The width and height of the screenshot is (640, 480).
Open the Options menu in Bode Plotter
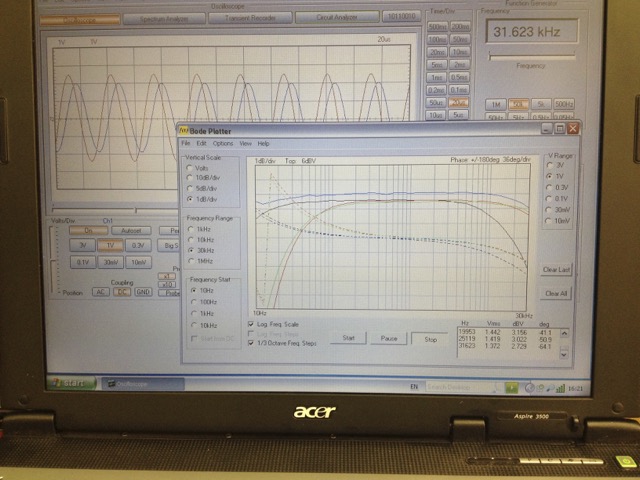[x=223, y=143]
